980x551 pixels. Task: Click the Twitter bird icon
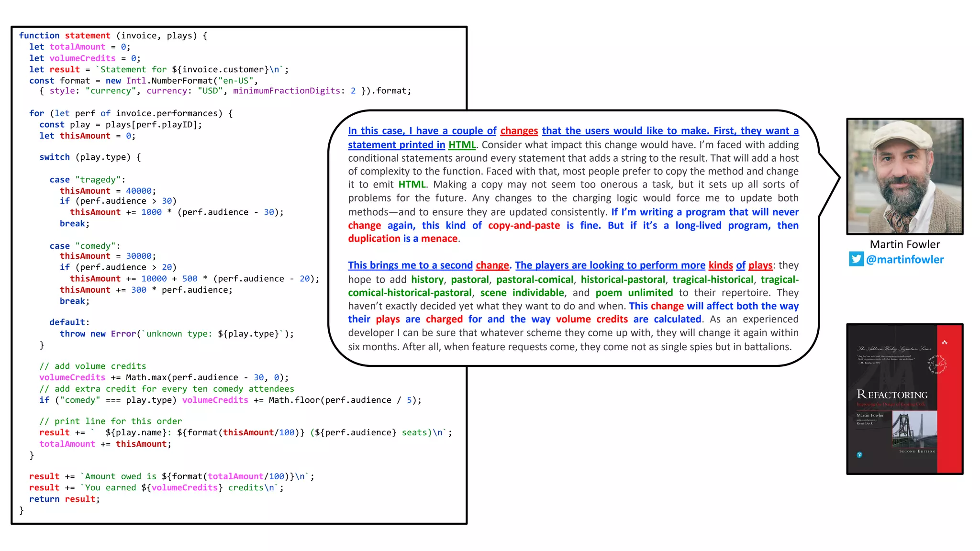(x=856, y=259)
